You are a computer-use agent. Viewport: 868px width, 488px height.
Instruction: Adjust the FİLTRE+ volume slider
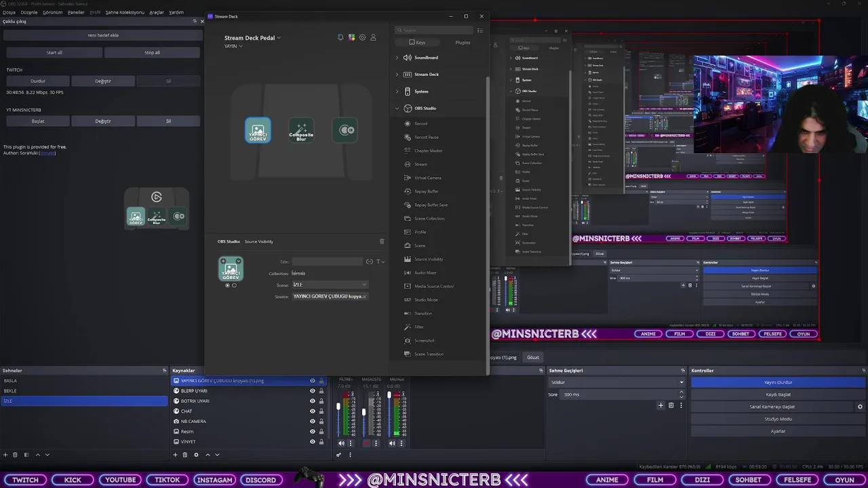pyautogui.click(x=338, y=407)
